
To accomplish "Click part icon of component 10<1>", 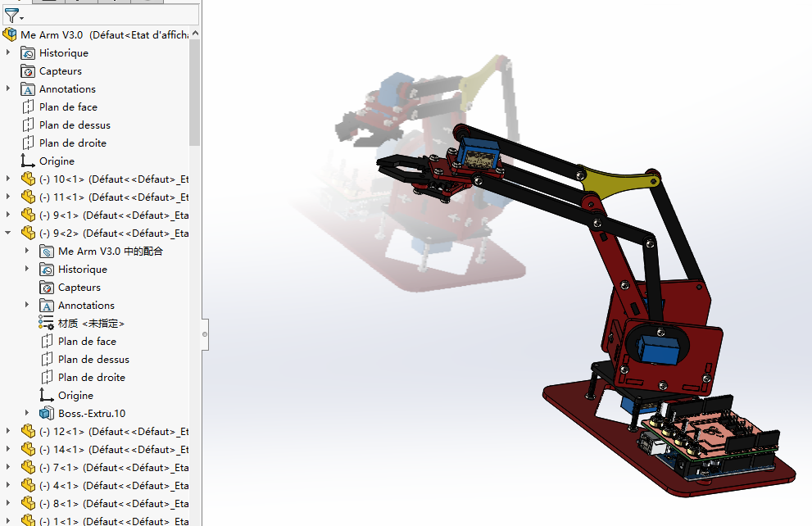I will (x=28, y=179).
